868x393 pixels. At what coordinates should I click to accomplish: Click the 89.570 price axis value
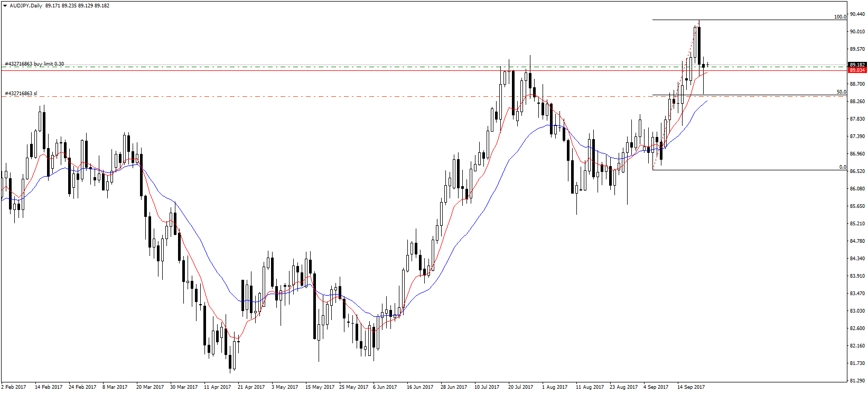857,49
